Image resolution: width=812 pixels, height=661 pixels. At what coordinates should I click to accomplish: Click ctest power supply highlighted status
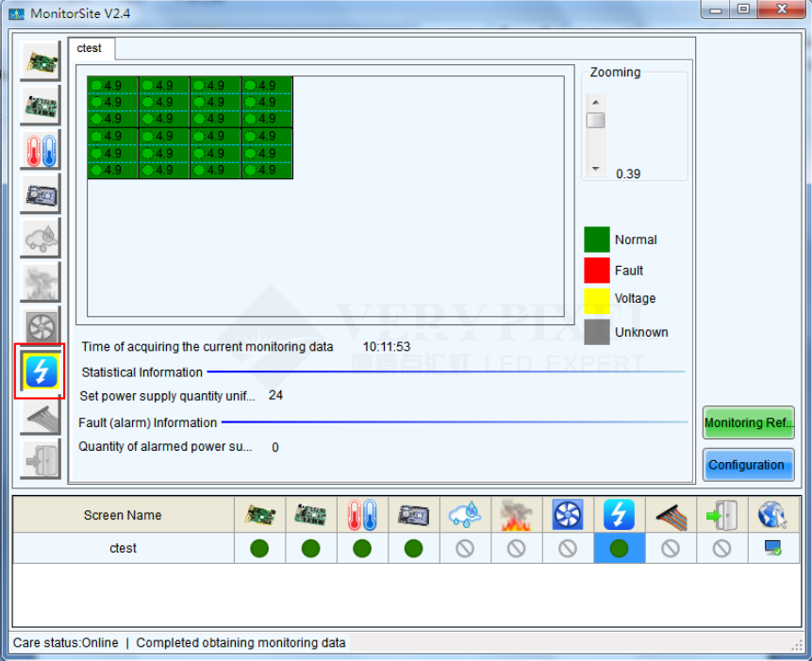pos(619,549)
